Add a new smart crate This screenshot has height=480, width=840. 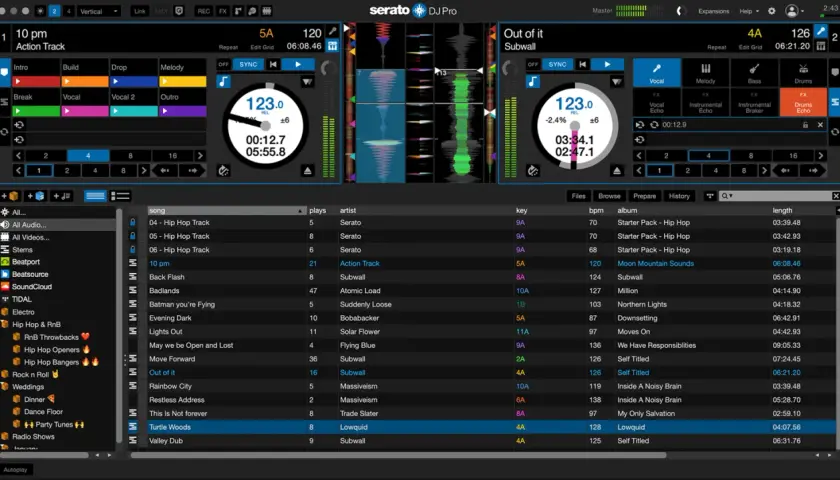tap(36, 196)
